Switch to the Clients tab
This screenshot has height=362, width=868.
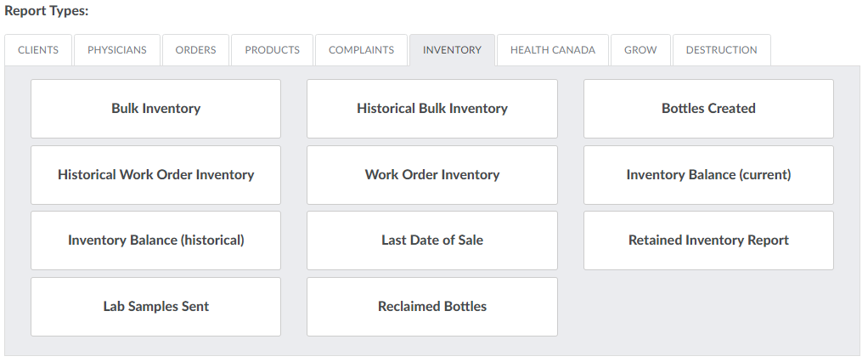pos(38,50)
